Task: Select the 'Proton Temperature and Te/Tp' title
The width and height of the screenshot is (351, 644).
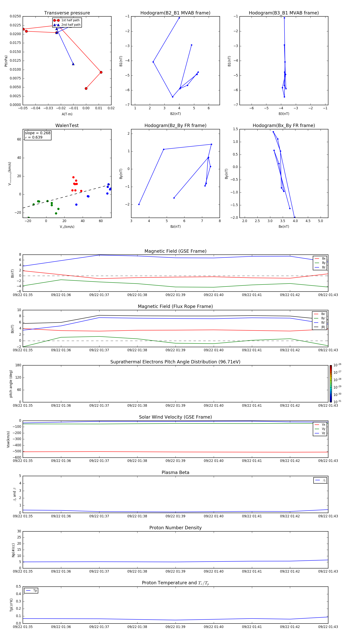Action: [175, 583]
